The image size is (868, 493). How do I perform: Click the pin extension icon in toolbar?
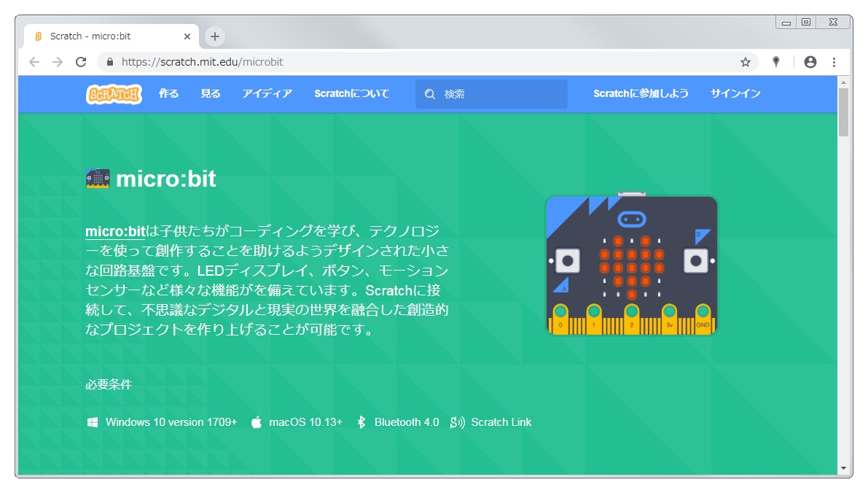click(x=776, y=62)
